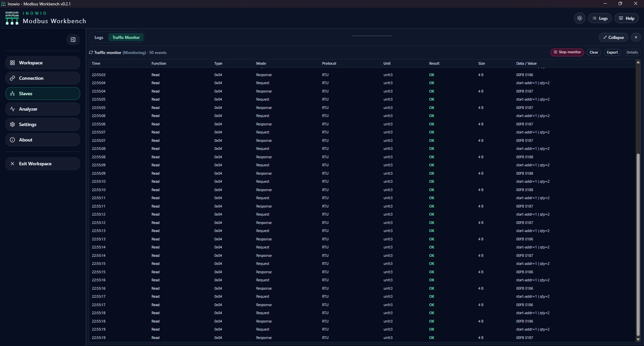Open Slaves in the sidebar
The width and height of the screenshot is (644, 346).
(43, 94)
